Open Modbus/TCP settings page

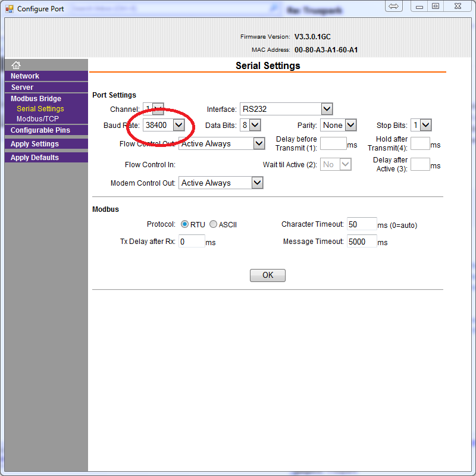pos(37,119)
